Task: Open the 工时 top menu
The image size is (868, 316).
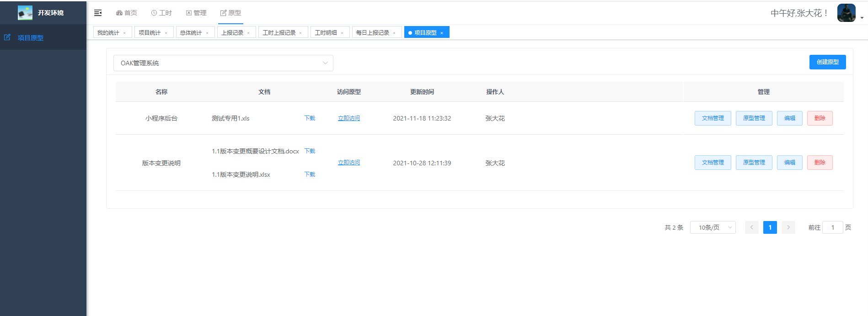Action: point(161,13)
